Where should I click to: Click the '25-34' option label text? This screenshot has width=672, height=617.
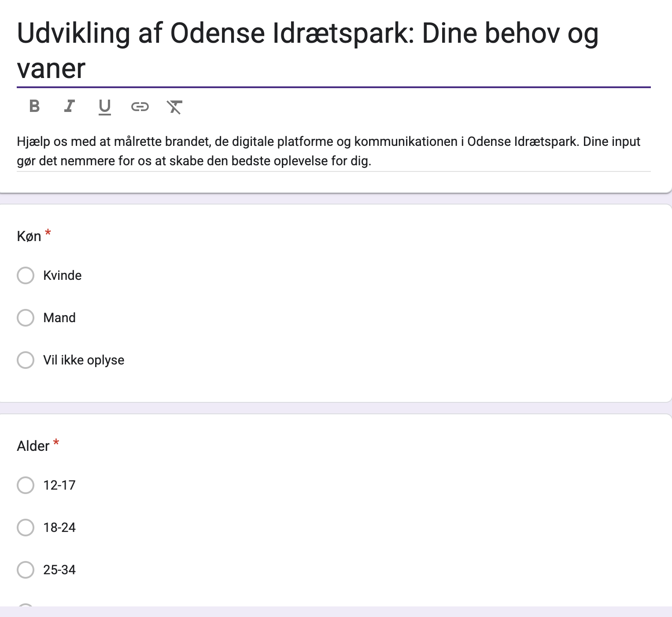pyautogui.click(x=59, y=570)
